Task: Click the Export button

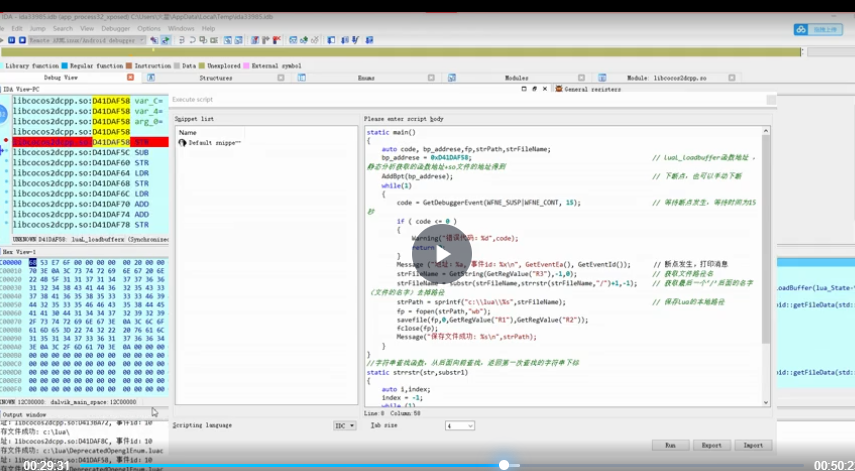Action: pos(711,445)
